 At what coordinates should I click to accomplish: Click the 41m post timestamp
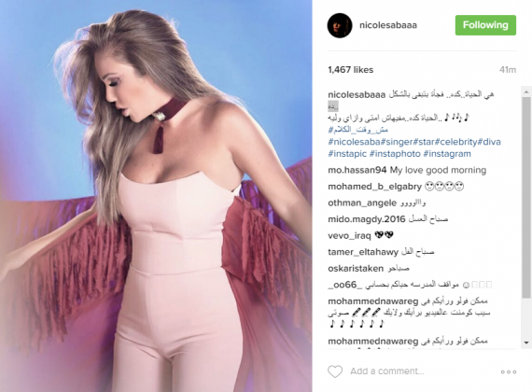[508, 70]
